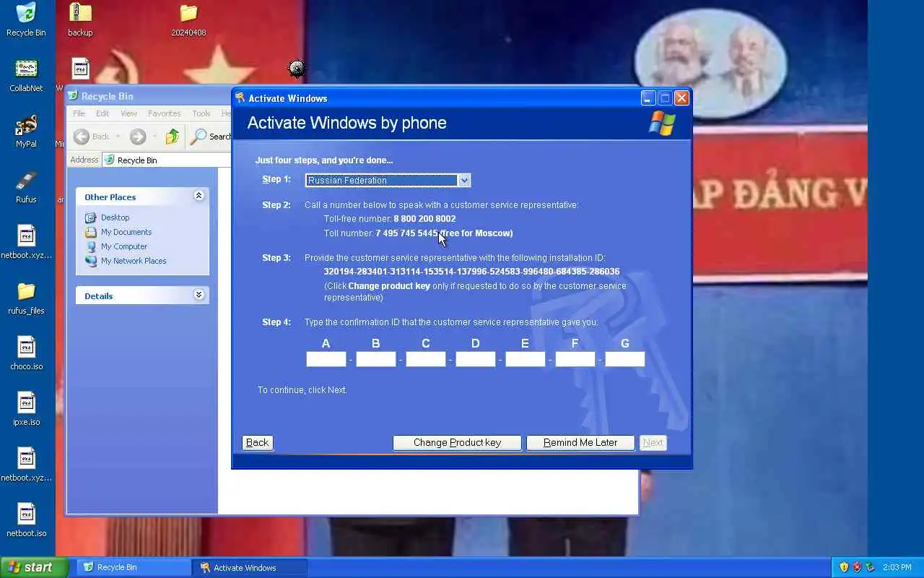The width and height of the screenshot is (924, 578).
Task: Click confirmation ID field B
Action: [x=376, y=359]
